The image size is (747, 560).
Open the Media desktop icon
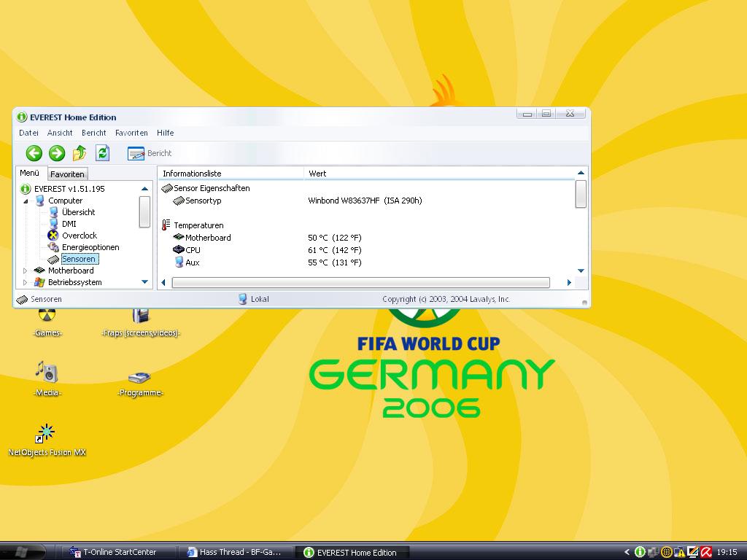[x=47, y=378]
